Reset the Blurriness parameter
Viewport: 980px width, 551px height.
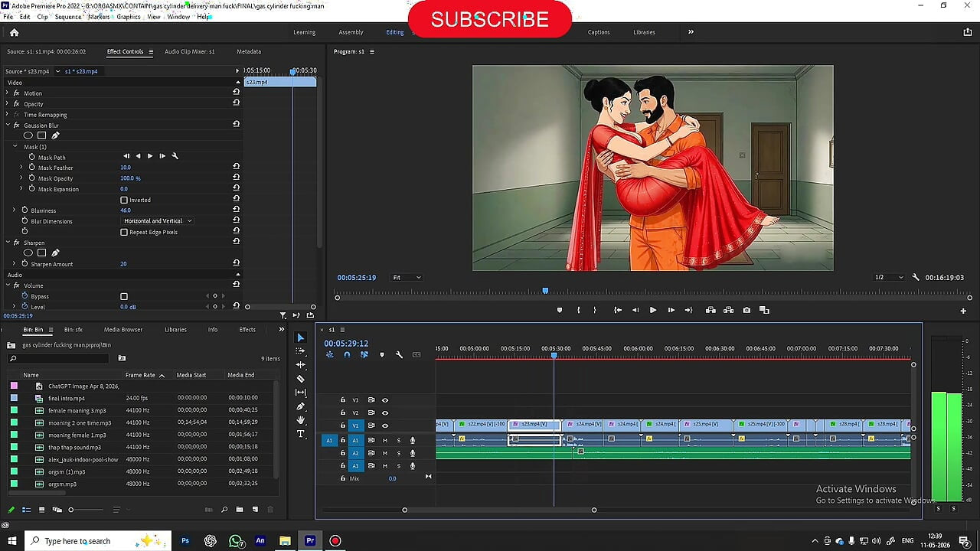[x=236, y=210]
